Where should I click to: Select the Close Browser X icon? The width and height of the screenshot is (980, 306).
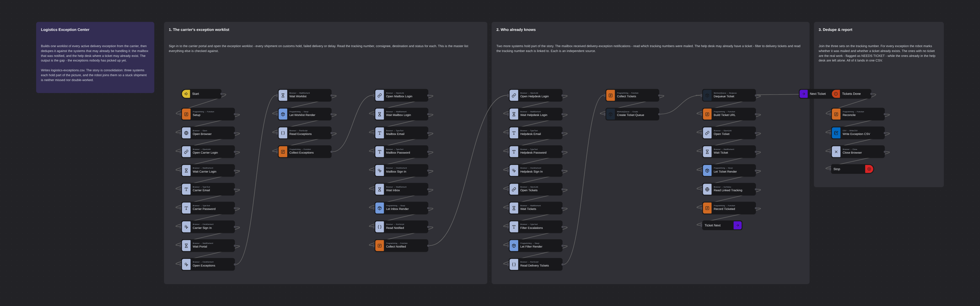point(836,152)
